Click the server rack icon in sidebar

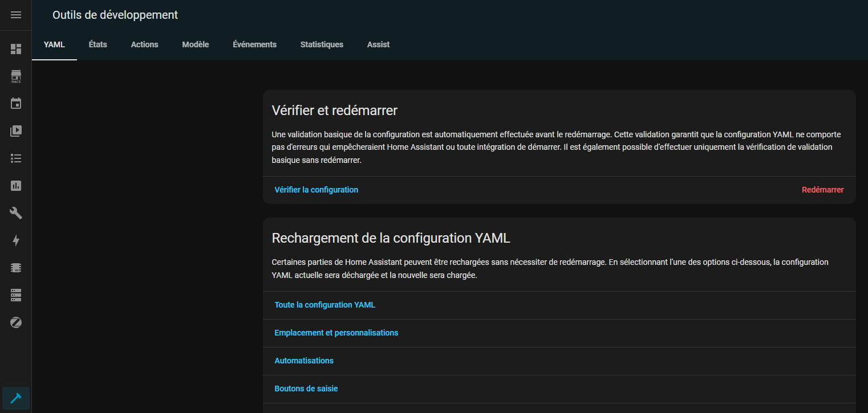pyautogui.click(x=16, y=295)
